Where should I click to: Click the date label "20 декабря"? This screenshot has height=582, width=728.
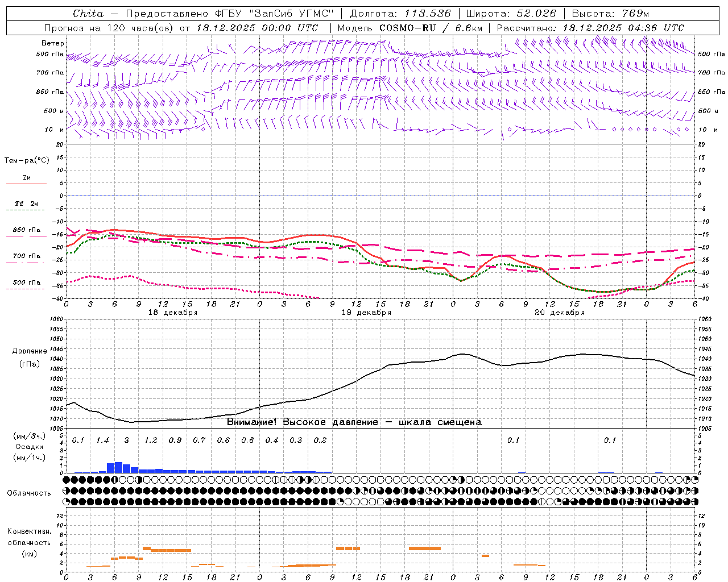(560, 313)
